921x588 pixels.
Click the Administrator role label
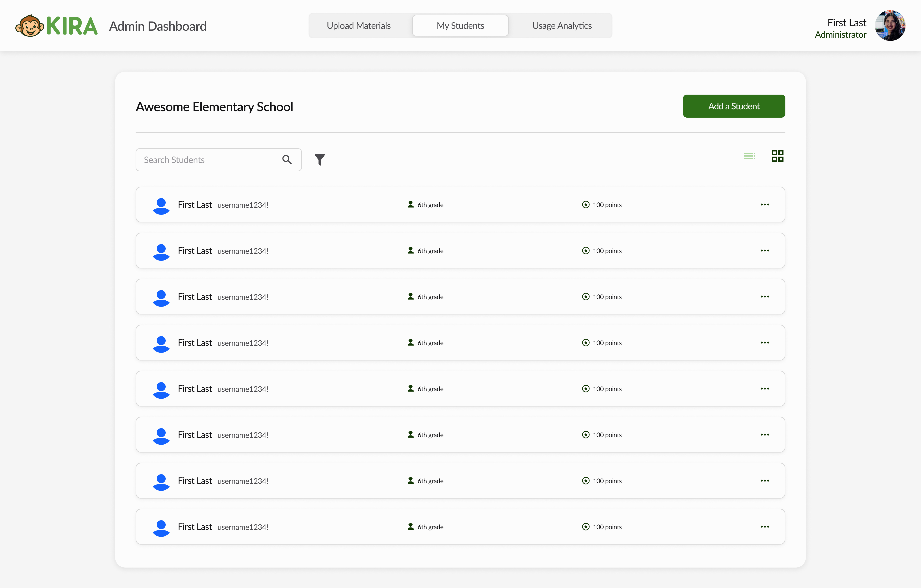click(x=840, y=35)
